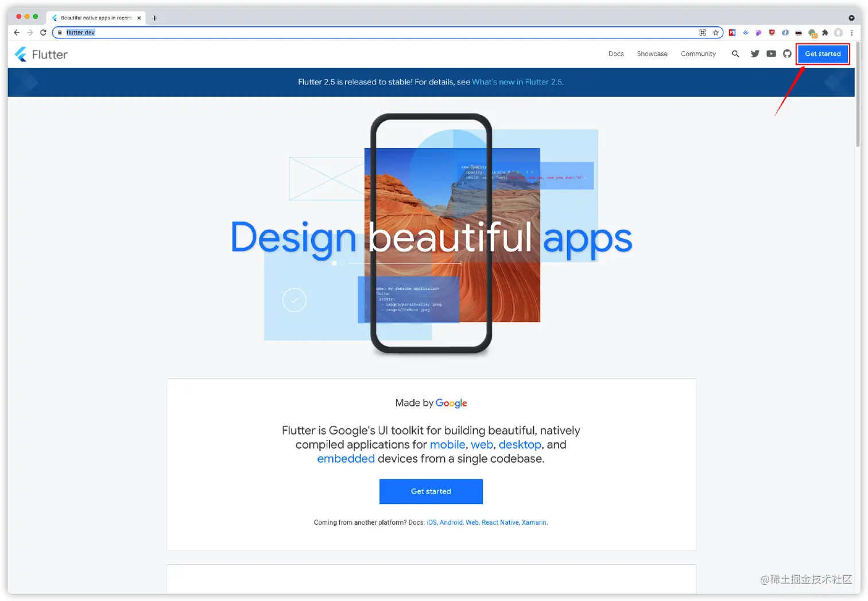Open the React Native docs link
The image size is (868, 601).
point(500,522)
